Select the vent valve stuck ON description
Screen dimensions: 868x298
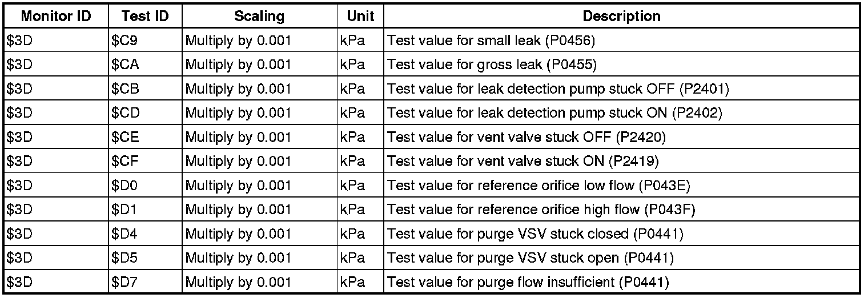[x=523, y=162]
